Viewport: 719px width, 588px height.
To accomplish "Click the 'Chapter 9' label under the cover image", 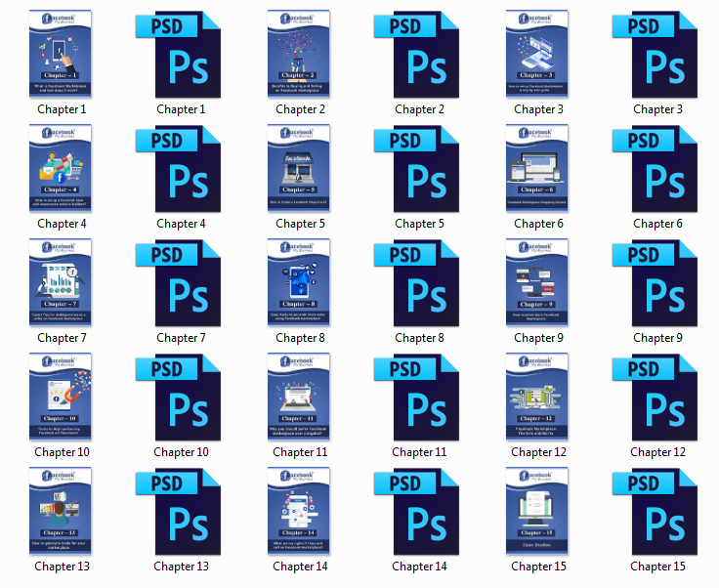I will (x=538, y=338).
